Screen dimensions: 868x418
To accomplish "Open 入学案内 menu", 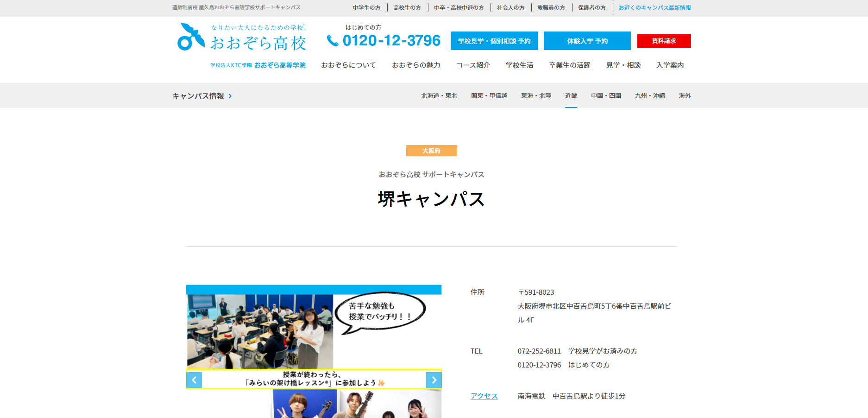I will pos(670,65).
